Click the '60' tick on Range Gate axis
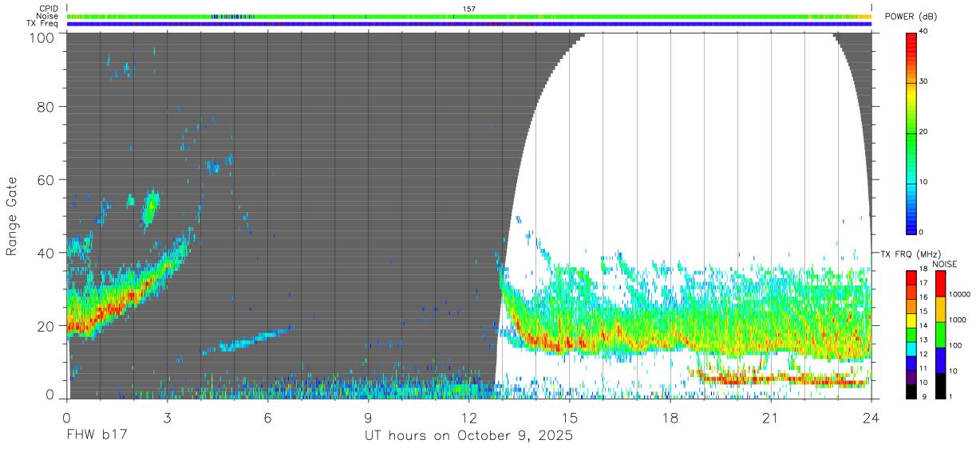This screenshot has height=452, width=980. coord(45,180)
